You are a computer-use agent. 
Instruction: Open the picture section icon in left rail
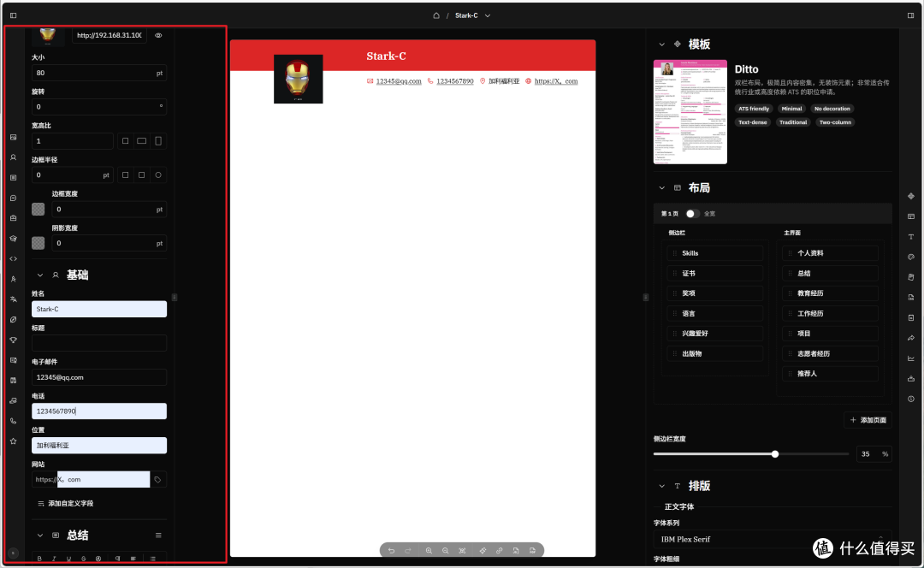(x=13, y=137)
